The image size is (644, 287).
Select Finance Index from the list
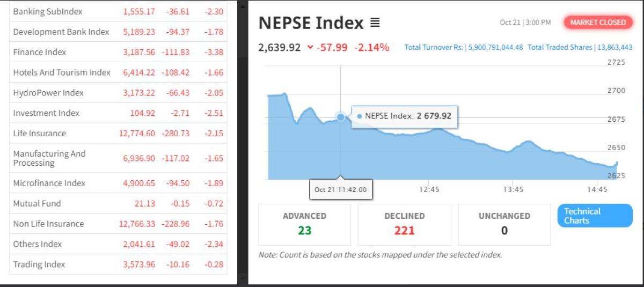pyautogui.click(x=40, y=52)
